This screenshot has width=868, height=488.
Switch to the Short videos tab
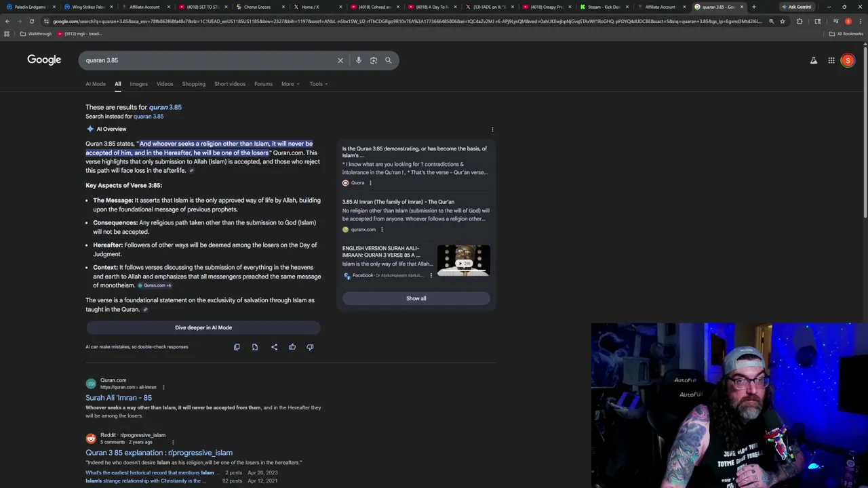230,84
